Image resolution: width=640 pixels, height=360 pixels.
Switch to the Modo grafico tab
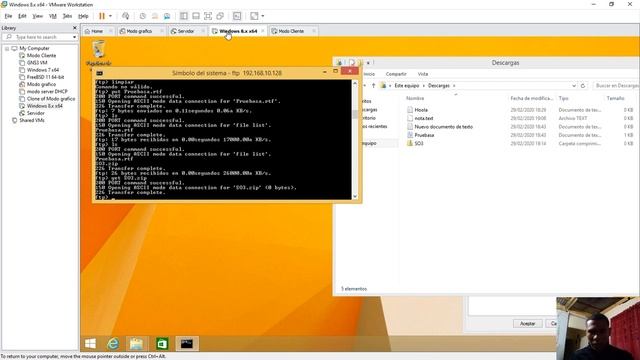tap(139, 31)
